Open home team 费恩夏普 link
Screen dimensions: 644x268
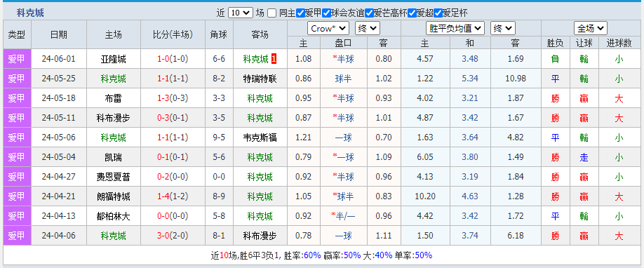[114, 177]
